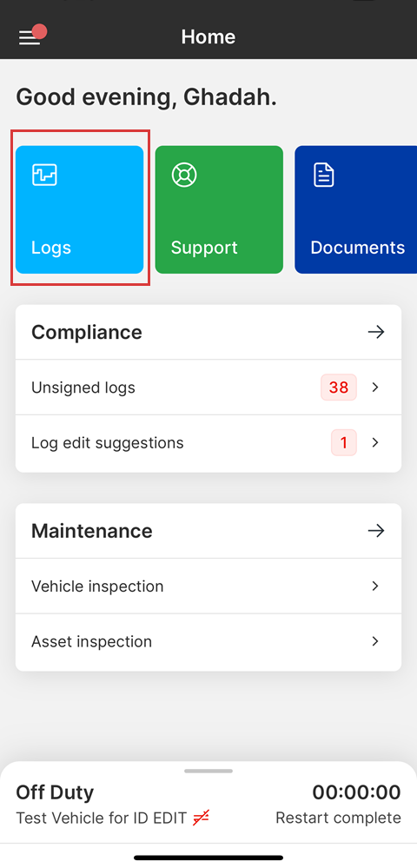Select Vehicle inspection row
Screen dimensions: 417x868
click(208, 586)
